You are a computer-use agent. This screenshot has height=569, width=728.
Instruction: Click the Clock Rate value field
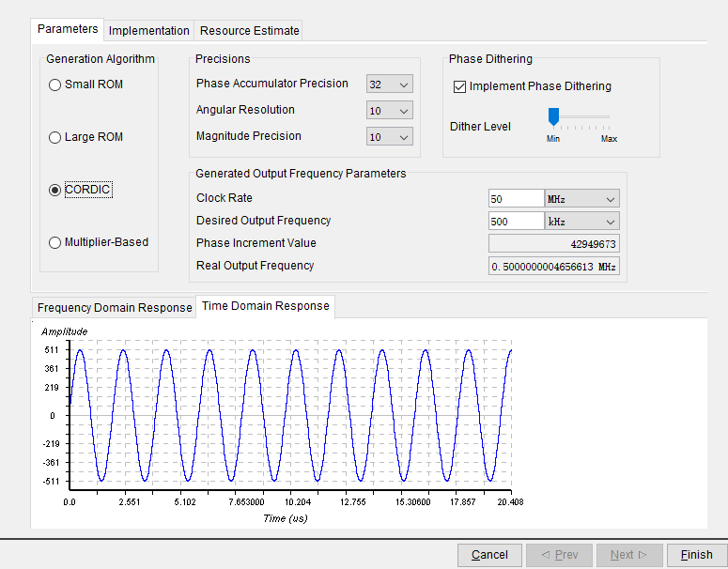(x=516, y=199)
